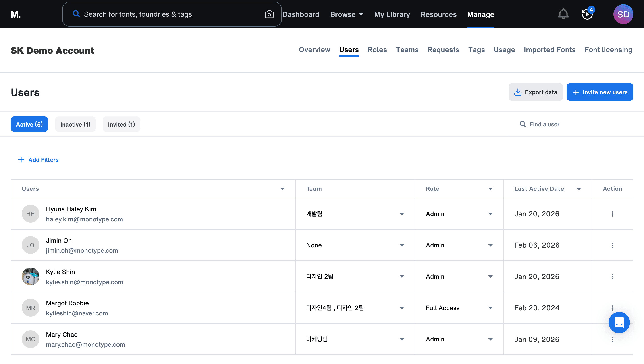Click the camera image search icon
The image size is (644, 364).
click(x=269, y=14)
